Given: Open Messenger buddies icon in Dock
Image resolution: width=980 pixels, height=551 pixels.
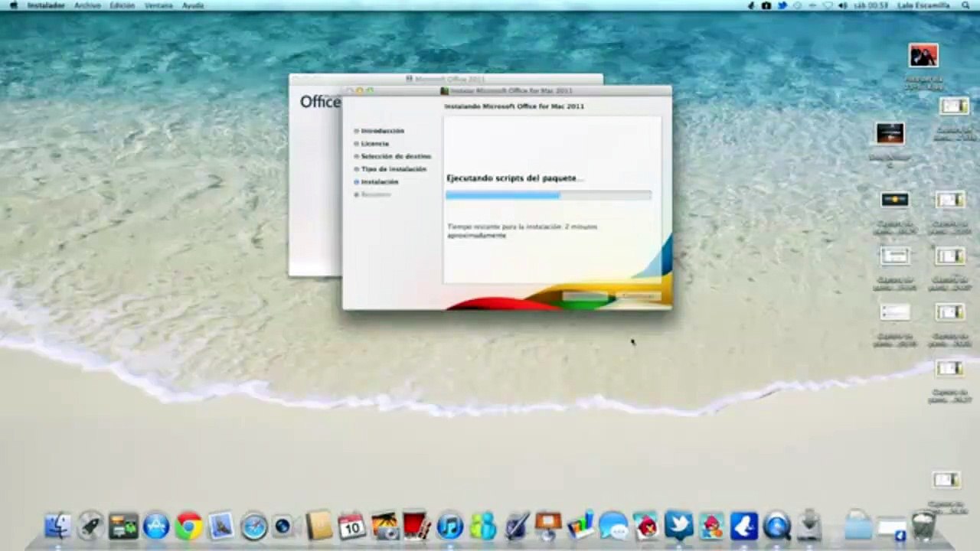Looking at the screenshot, I should (483, 526).
